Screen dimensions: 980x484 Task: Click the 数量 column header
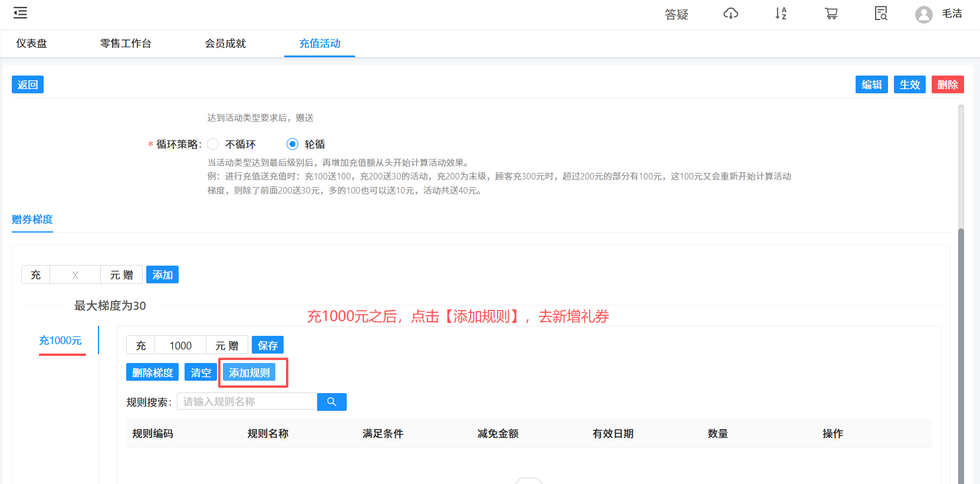[x=718, y=434]
